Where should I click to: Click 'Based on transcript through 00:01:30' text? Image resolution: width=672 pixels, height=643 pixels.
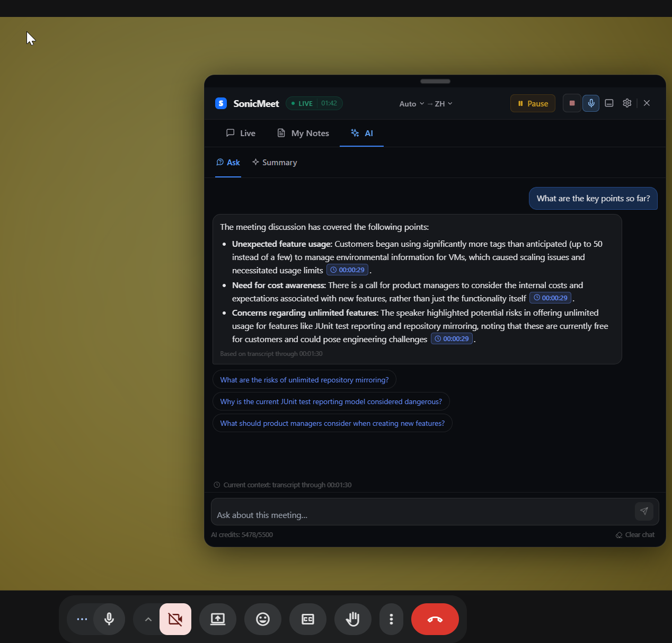coord(271,354)
